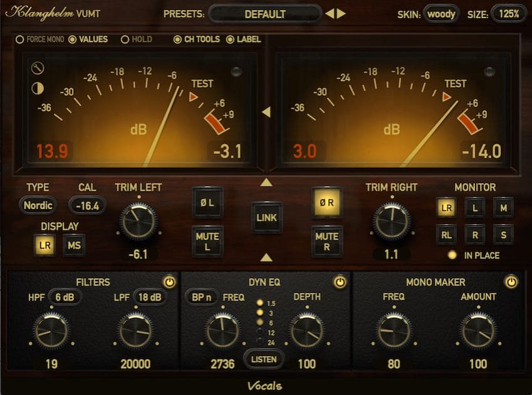
Task: Set monitor to R only
Action: click(x=475, y=235)
